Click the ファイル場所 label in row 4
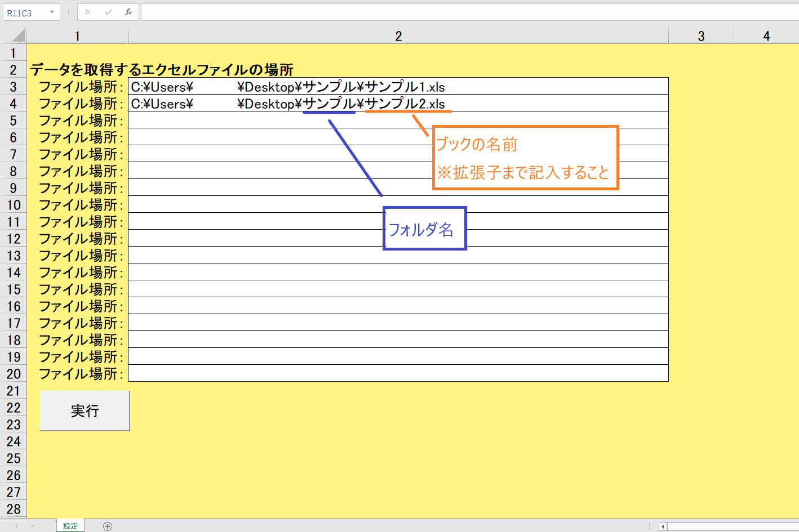This screenshot has width=799, height=532. (81, 104)
